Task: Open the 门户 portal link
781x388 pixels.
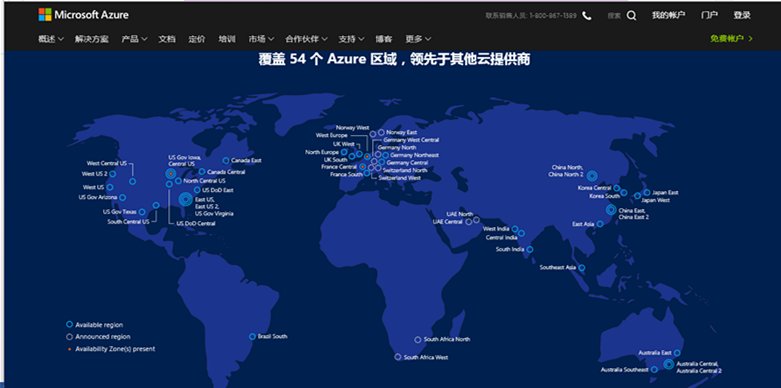Action: click(709, 15)
